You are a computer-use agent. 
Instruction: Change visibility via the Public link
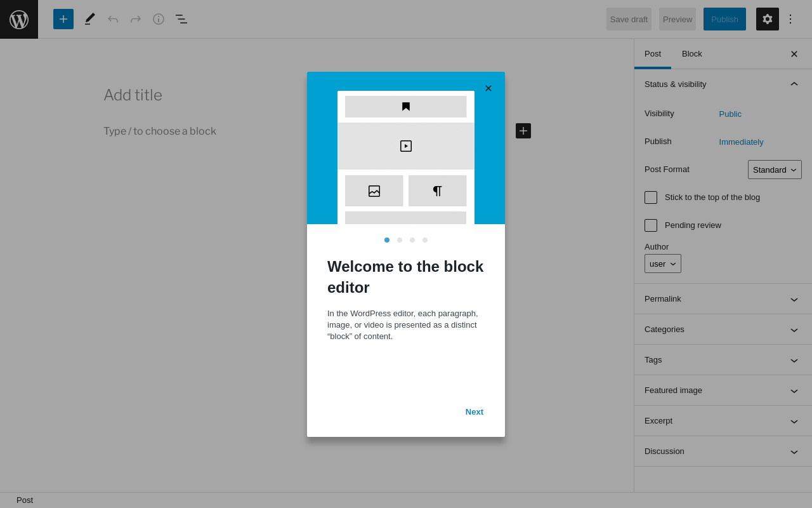point(730,114)
